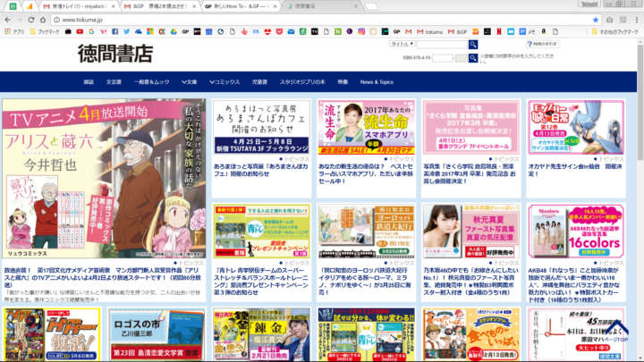Open the 一般書&ムック navigation menu item
644x362 pixels.
click(x=151, y=82)
